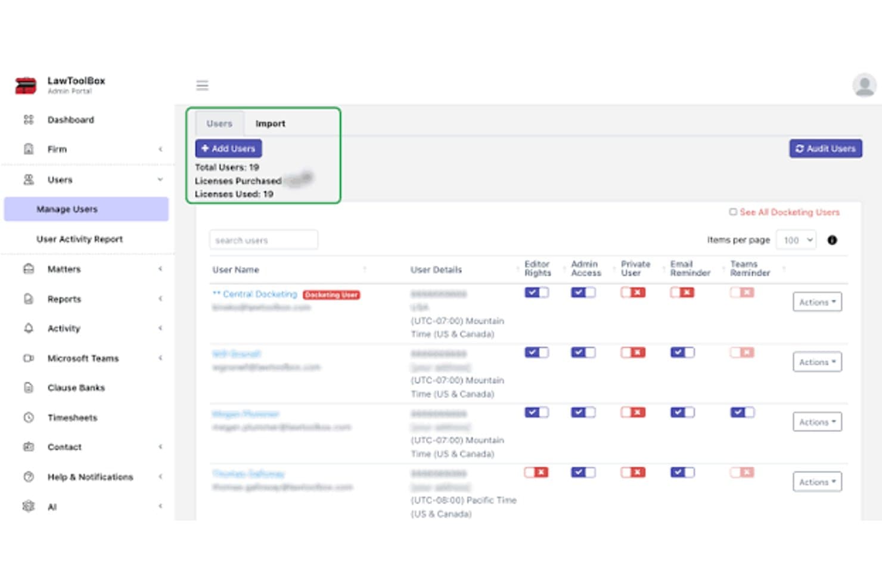Click the Reports document icon

click(x=29, y=298)
